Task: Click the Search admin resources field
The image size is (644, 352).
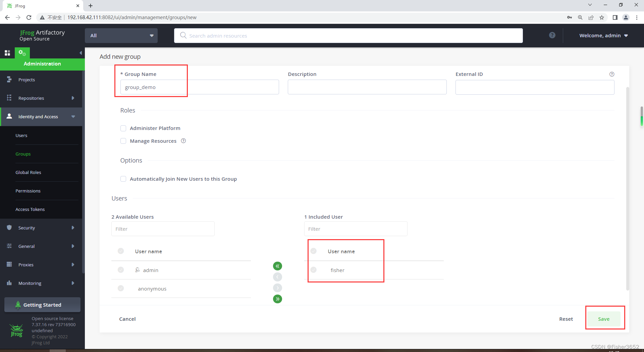Action: 348,36
